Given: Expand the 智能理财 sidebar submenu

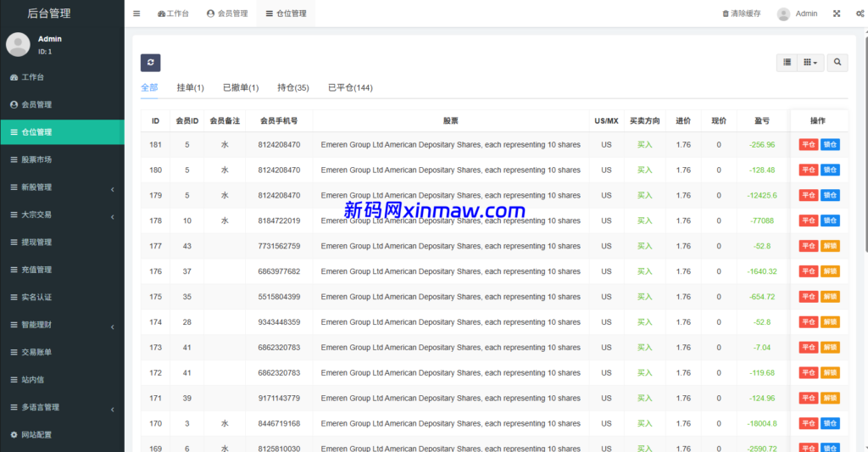Looking at the screenshot, I should 62,325.
